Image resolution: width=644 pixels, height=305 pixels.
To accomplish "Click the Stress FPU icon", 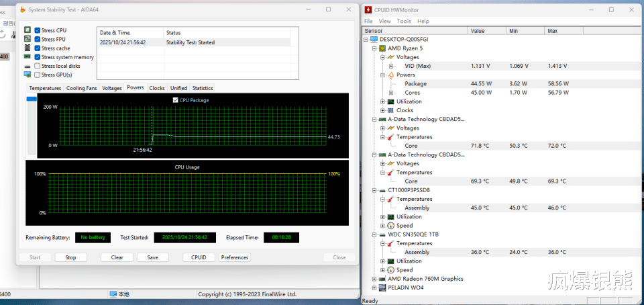I will [x=28, y=39].
